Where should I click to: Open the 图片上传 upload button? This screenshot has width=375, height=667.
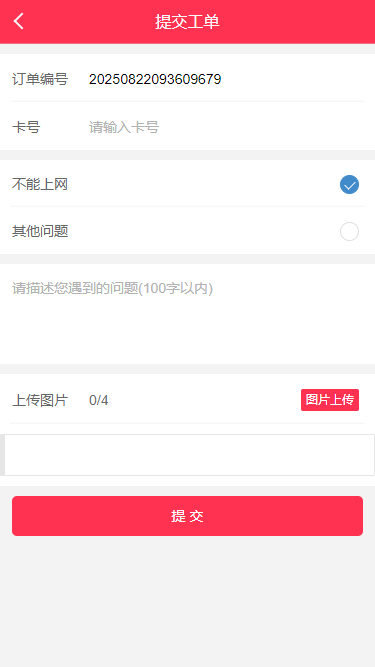pyautogui.click(x=330, y=400)
